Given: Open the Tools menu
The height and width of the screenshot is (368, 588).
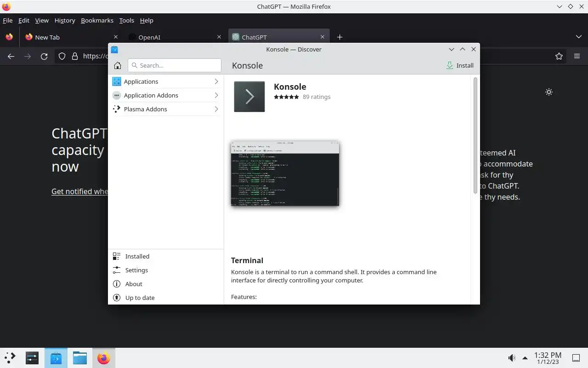Looking at the screenshot, I should tap(126, 20).
